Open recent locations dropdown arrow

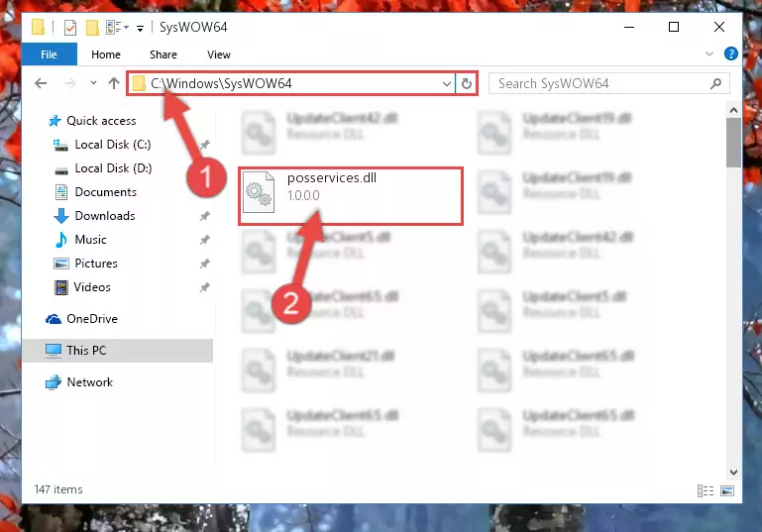click(x=93, y=83)
